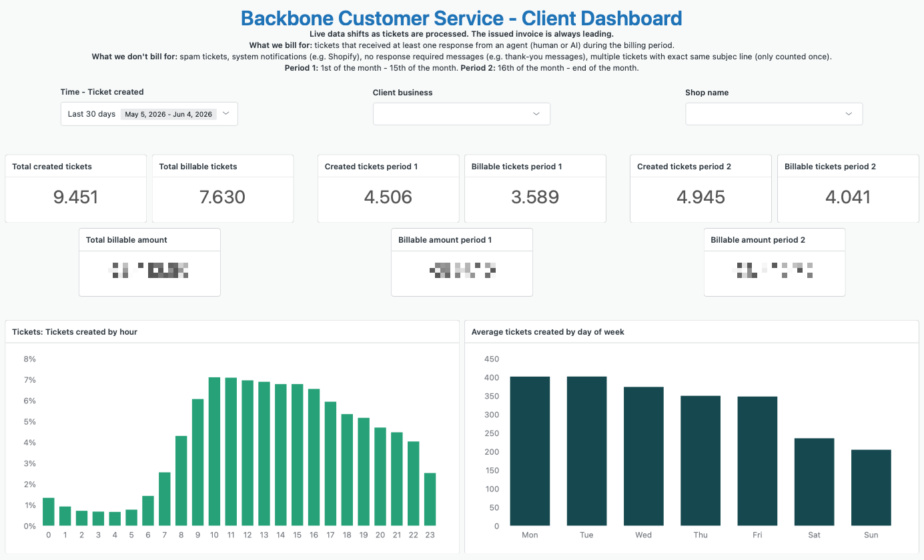Click the hour 20 bar in hourly chart
This screenshot has width=924, height=560.
380,477
